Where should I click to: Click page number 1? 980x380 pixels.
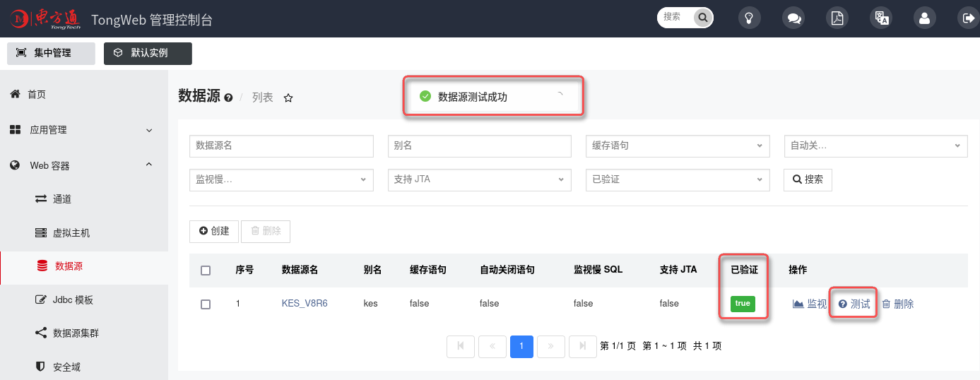click(521, 346)
